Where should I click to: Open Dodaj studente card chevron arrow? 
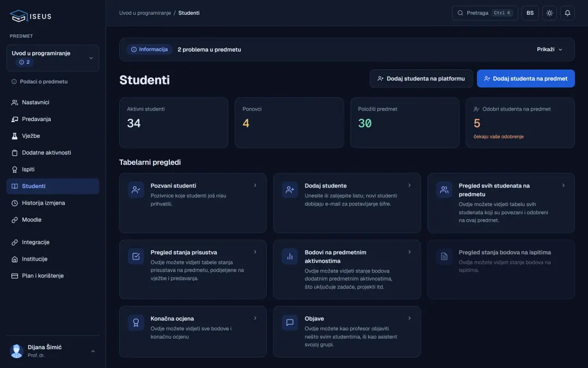(x=409, y=185)
